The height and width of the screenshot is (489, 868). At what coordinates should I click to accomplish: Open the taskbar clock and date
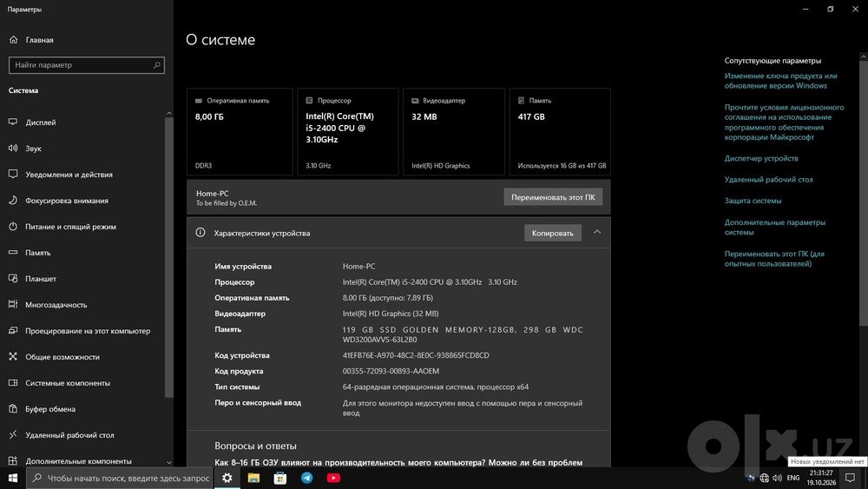pos(821,478)
